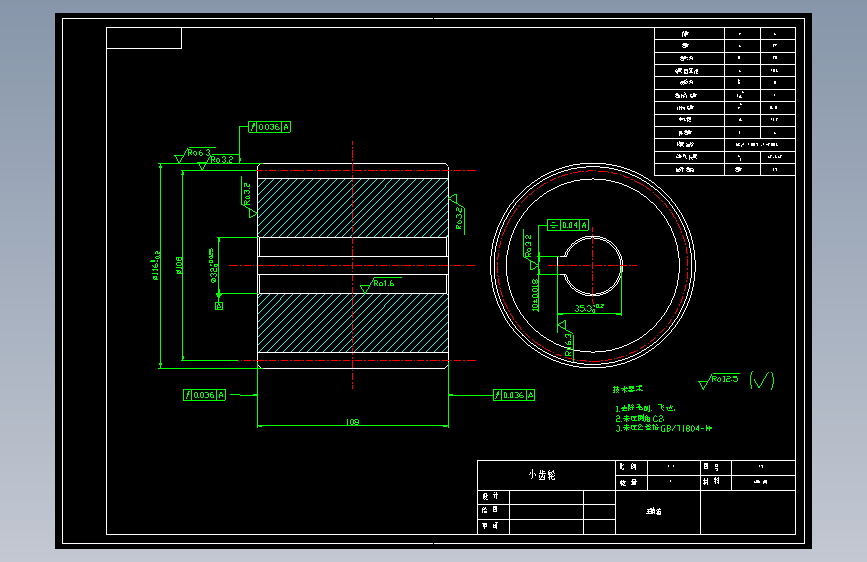Click the 10±0.018 keyway width dimension
The image size is (867, 562).
[x=535, y=294]
